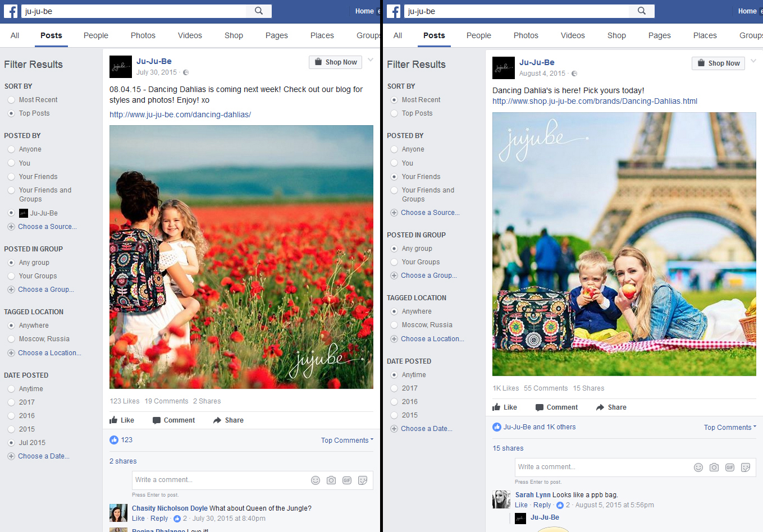Open Dancing-Dahlias.html shop link

coord(595,102)
